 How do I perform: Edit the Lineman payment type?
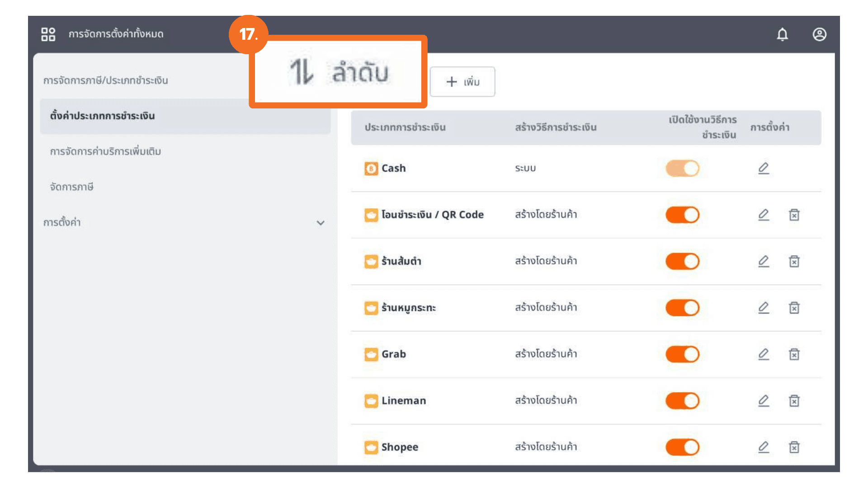[763, 401]
